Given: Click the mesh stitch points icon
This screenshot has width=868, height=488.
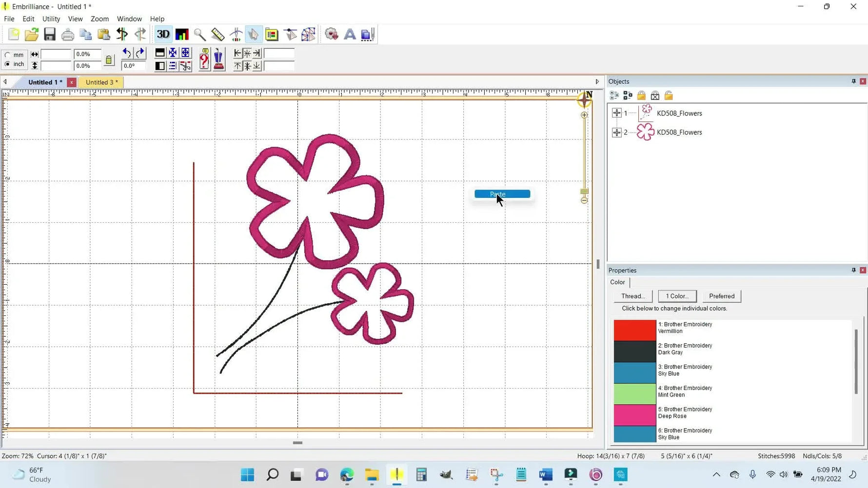Looking at the screenshot, I should pyautogui.click(x=308, y=34).
